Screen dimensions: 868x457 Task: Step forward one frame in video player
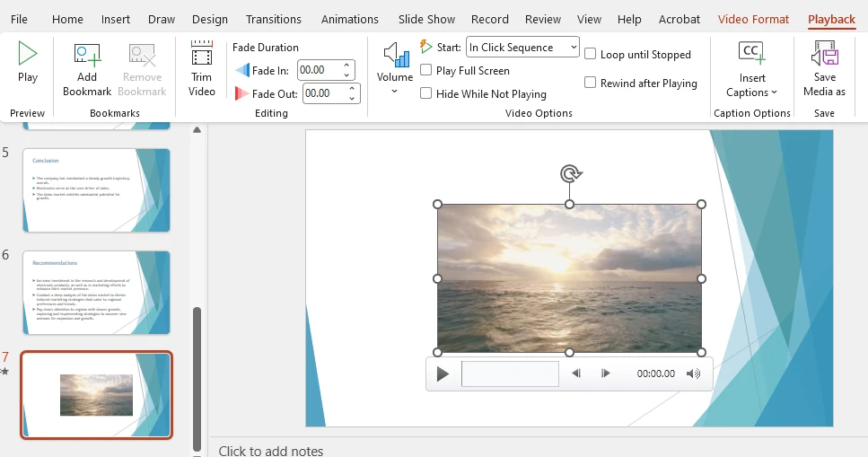coord(605,374)
